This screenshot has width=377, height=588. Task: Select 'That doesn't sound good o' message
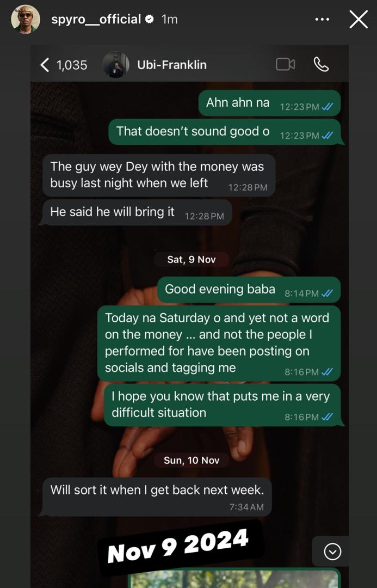pyautogui.click(x=226, y=132)
